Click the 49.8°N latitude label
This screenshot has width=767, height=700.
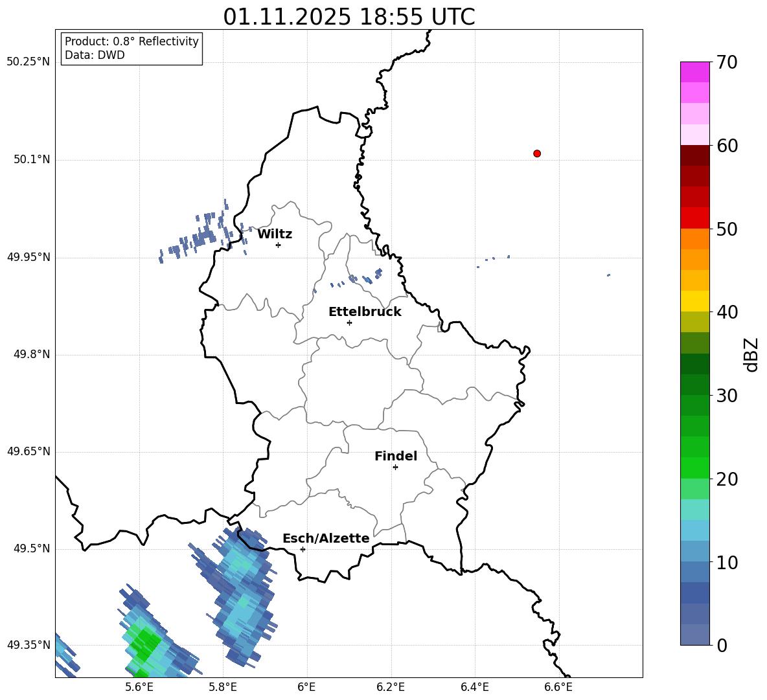click(32, 354)
